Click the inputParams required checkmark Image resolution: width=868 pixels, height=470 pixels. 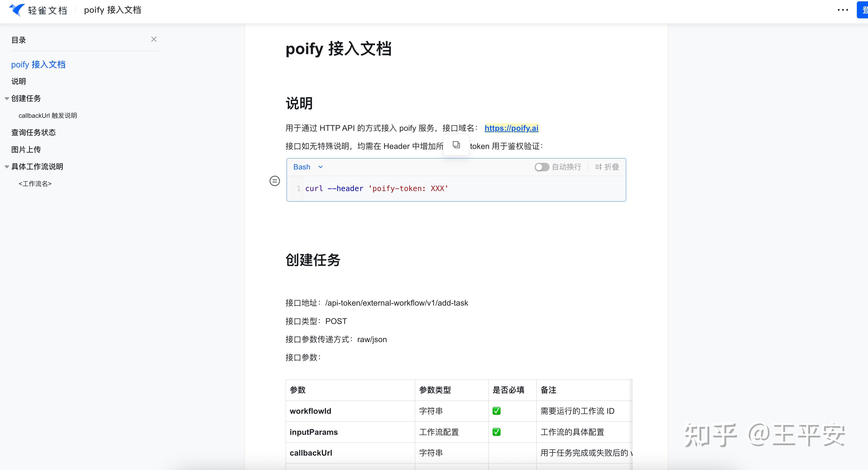pyautogui.click(x=497, y=432)
